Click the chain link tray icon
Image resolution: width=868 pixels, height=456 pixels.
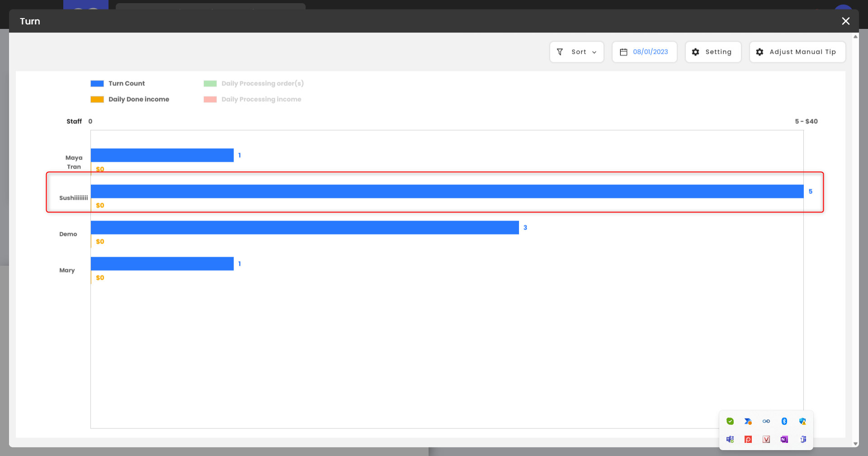pos(766,421)
